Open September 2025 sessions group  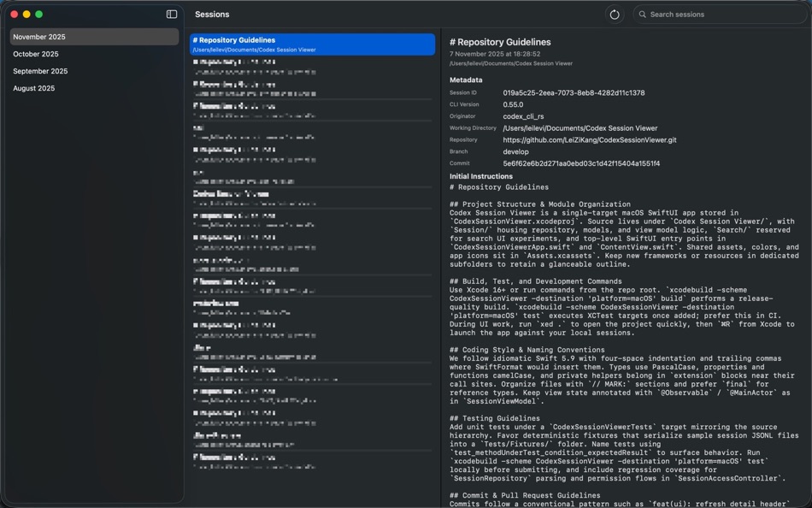click(94, 70)
